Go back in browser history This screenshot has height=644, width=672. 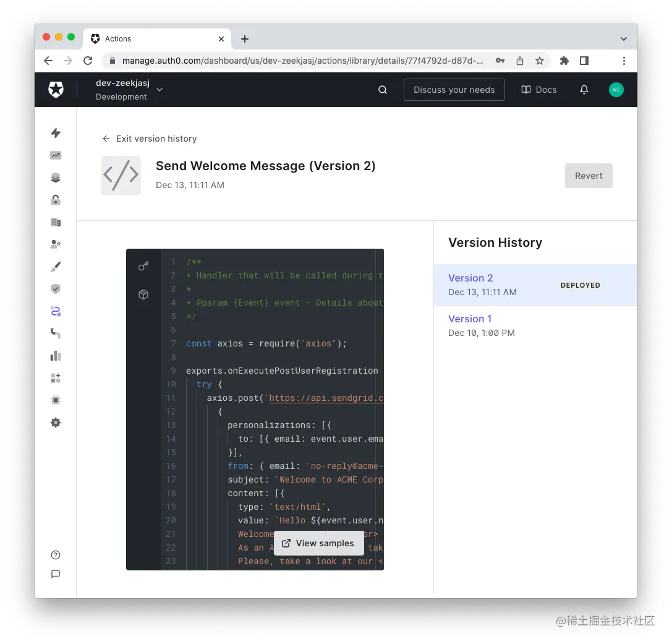click(48, 61)
